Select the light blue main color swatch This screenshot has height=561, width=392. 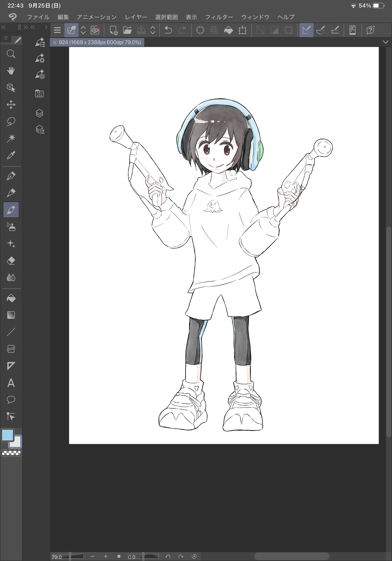click(8, 435)
